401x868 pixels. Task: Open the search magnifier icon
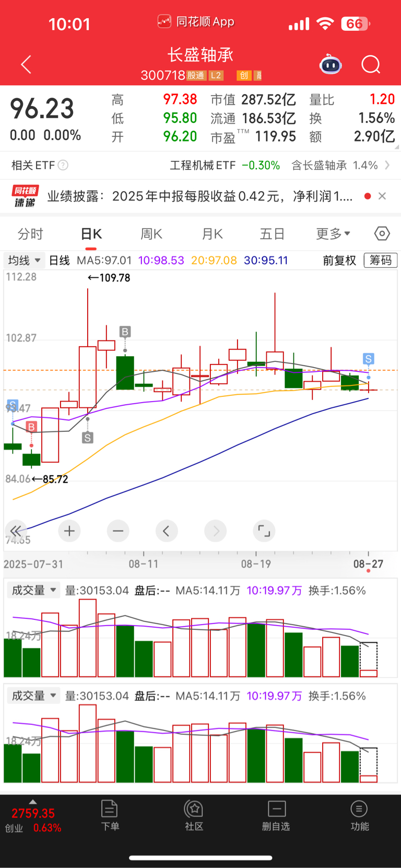click(371, 65)
